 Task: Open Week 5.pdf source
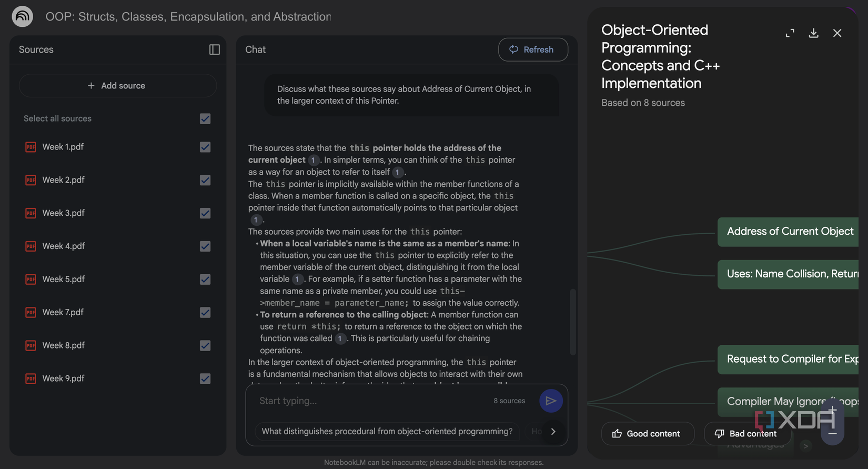click(x=64, y=280)
